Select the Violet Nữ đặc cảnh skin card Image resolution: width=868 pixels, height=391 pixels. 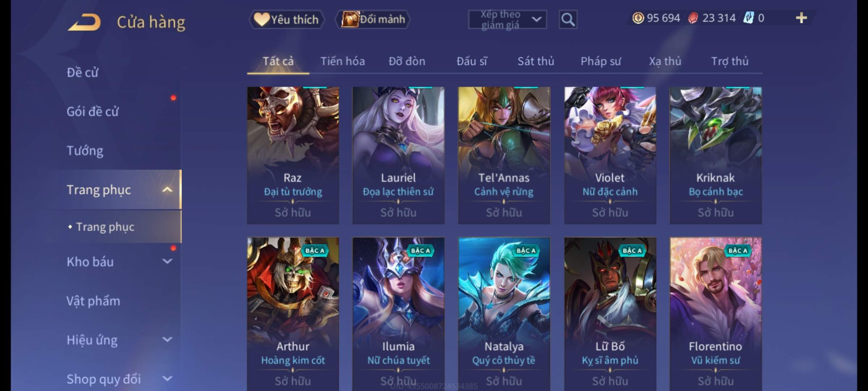[x=610, y=155]
